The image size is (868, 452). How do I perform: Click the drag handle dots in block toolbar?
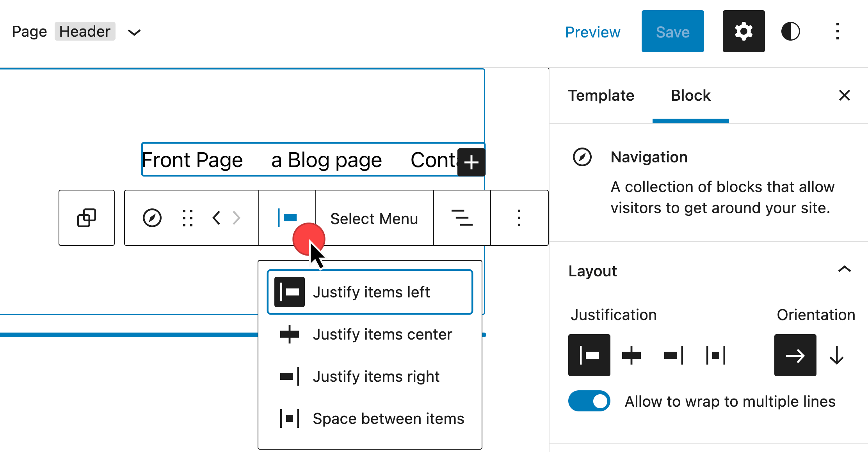click(188, 218)
